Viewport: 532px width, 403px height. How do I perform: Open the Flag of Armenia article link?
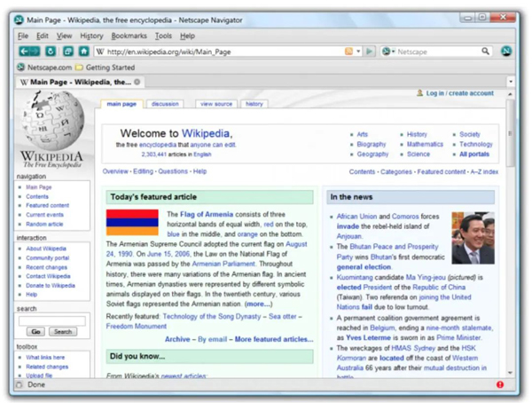207,215
